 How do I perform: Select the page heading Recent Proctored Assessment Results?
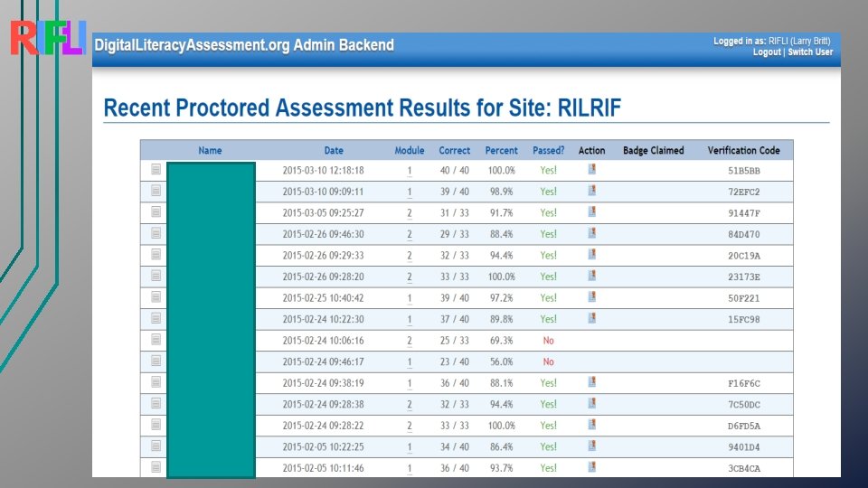click(x=362, y=108)
